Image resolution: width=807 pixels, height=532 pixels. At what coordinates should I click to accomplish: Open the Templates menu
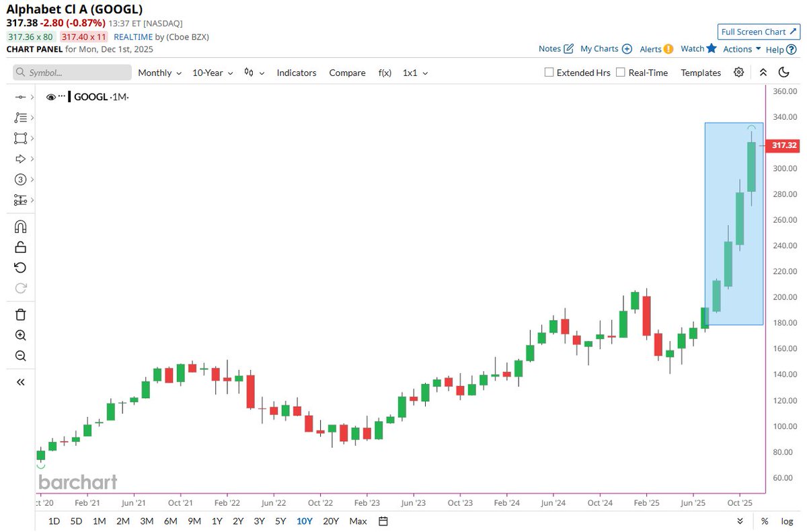point(701,73)
